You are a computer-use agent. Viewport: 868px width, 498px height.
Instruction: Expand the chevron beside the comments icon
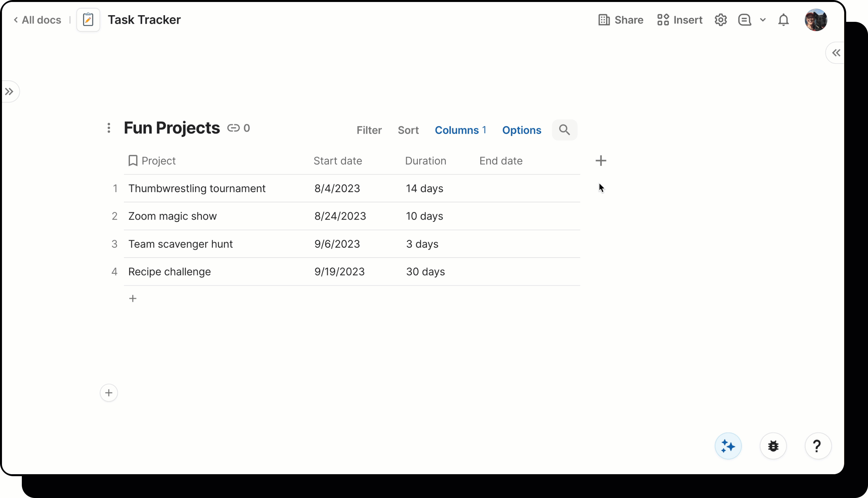coord(763,20)
